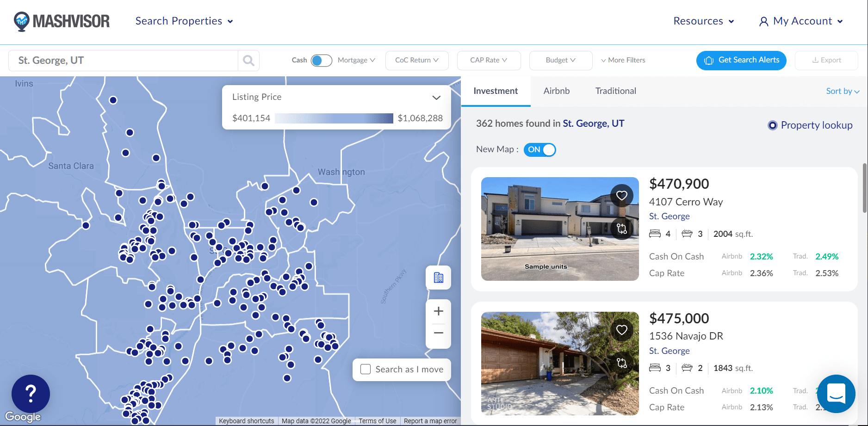Open the Search Properties menu
Image resolution: width=868 pixels, height=426 pixels.
point(184,21)
